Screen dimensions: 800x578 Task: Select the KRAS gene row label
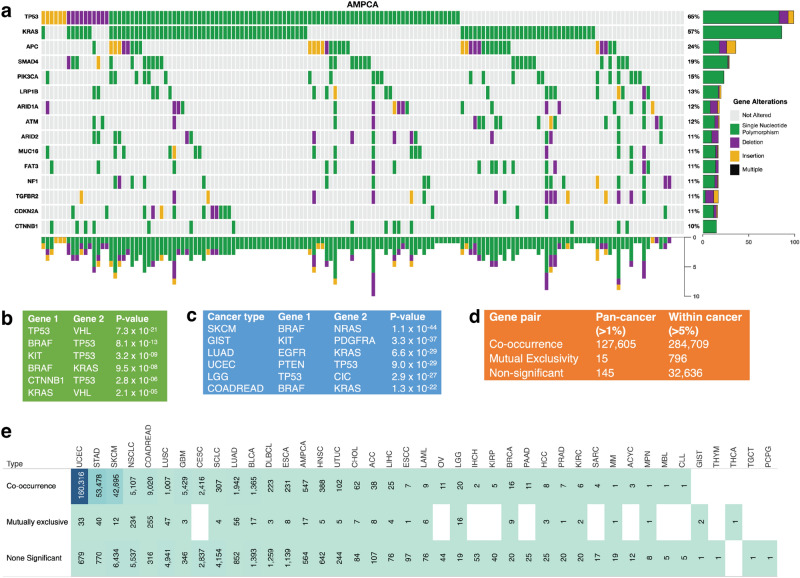click(31, 31)
